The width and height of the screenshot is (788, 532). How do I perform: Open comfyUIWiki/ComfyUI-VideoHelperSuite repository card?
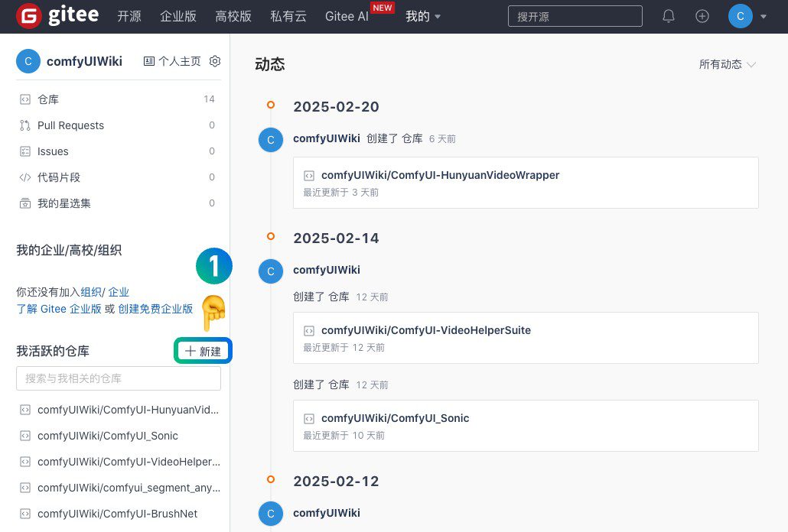(x=526, y=338)
